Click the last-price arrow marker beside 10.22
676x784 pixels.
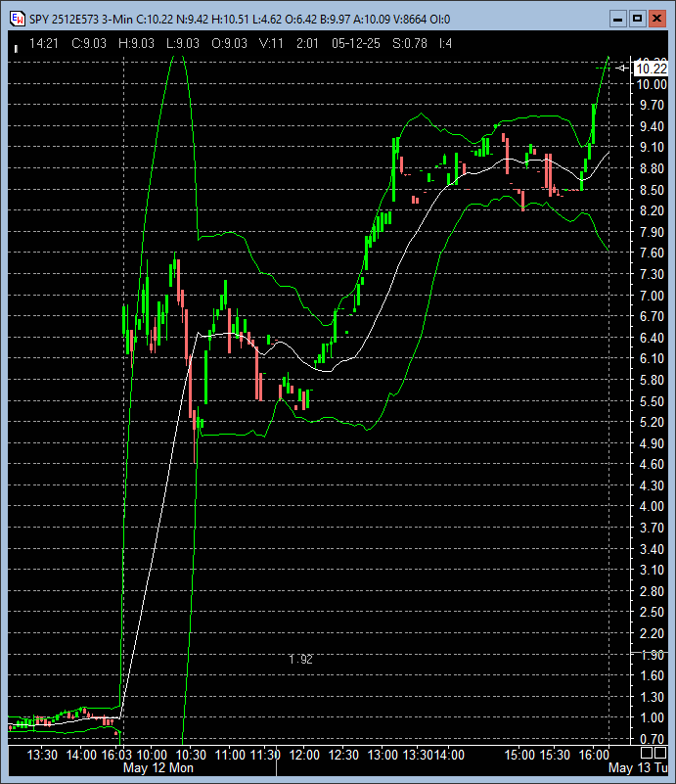coord(621,68)
